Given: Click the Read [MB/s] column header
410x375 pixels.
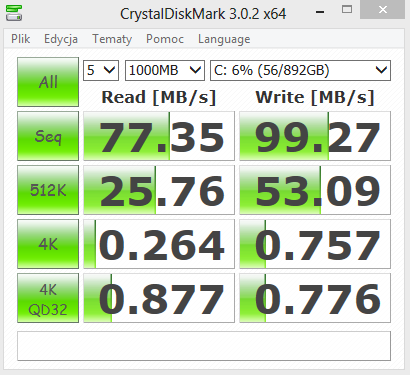Looking at the screenshot, I should click(159, 97).
